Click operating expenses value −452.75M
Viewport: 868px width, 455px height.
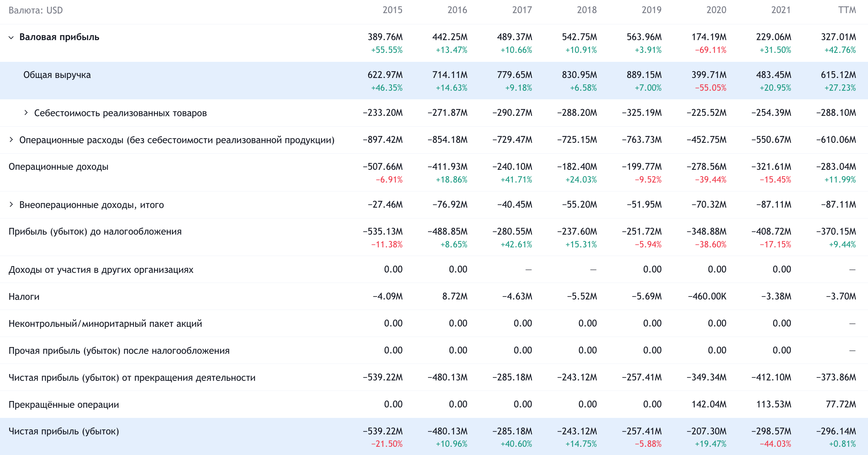706,140
